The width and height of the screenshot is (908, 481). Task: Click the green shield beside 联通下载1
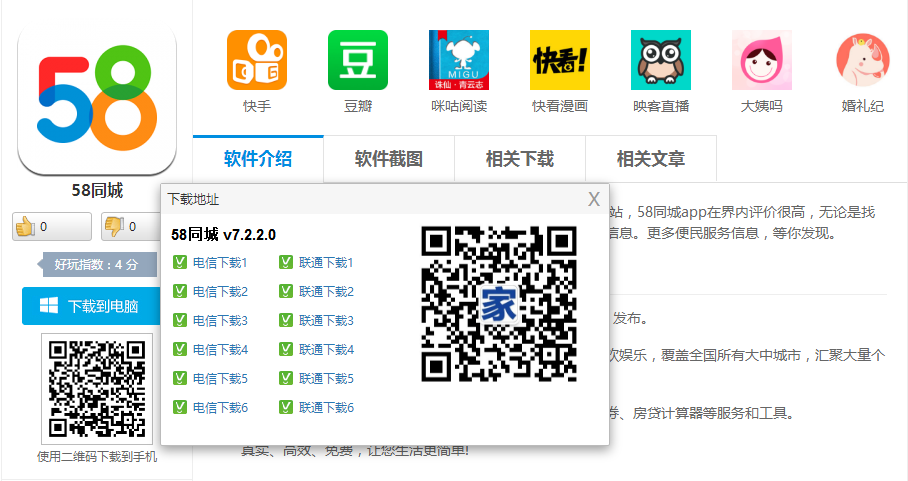pos(285,263)
